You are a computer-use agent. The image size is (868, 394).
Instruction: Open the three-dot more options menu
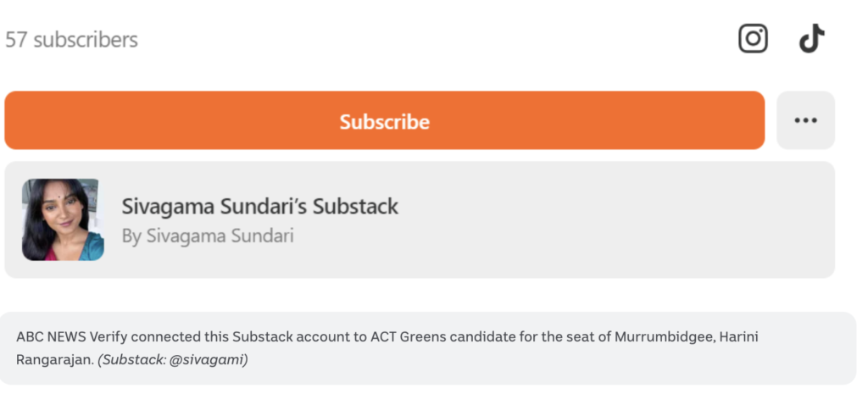(805, 121)
